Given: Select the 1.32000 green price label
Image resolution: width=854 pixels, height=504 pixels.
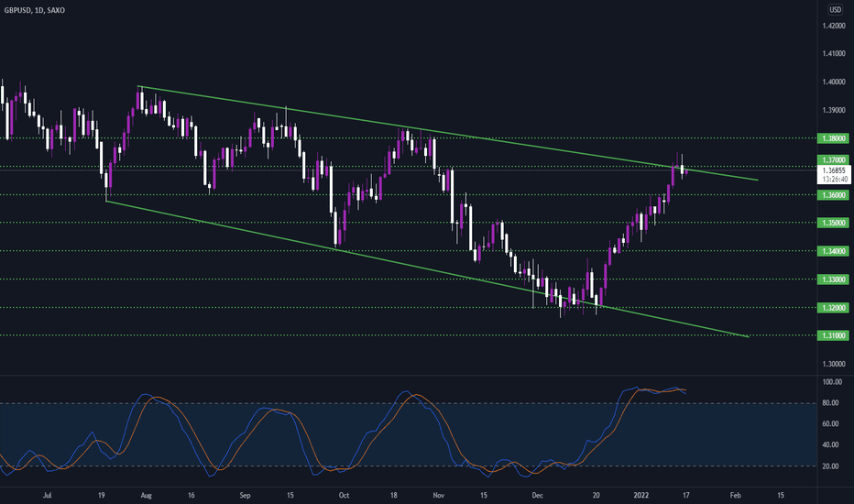Looking at the screenshot, I should (x=833, y=308).
